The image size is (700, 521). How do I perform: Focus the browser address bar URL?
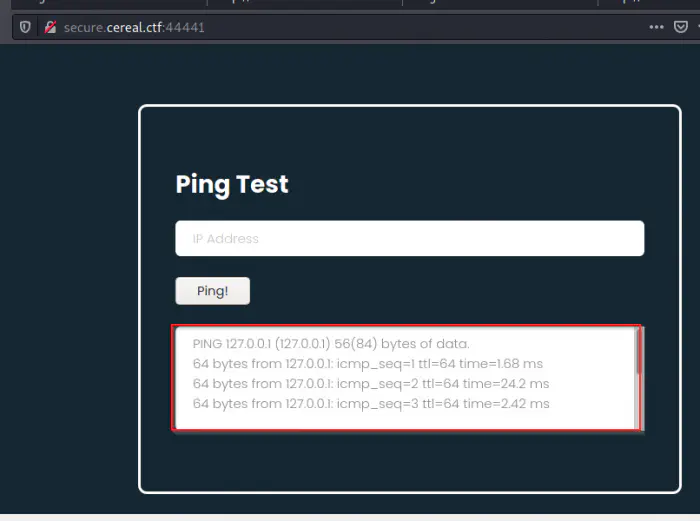tap(300, 27)
